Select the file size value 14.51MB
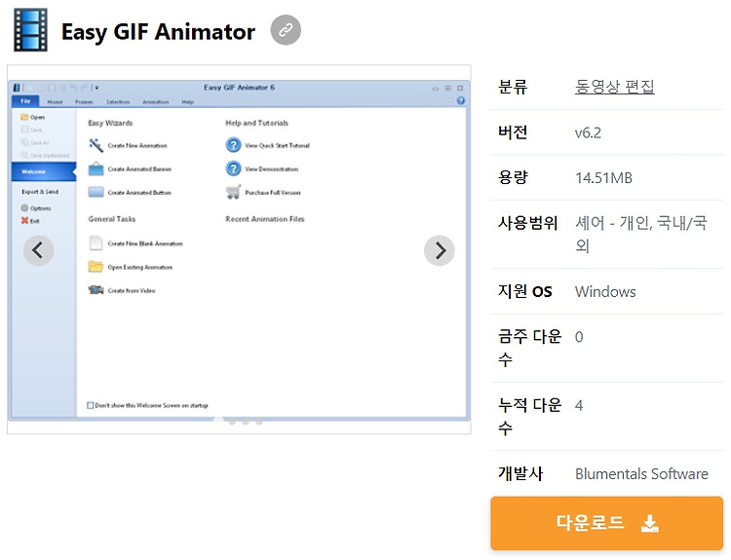Screen dimensions: 731x560 (x=603, y=178)
